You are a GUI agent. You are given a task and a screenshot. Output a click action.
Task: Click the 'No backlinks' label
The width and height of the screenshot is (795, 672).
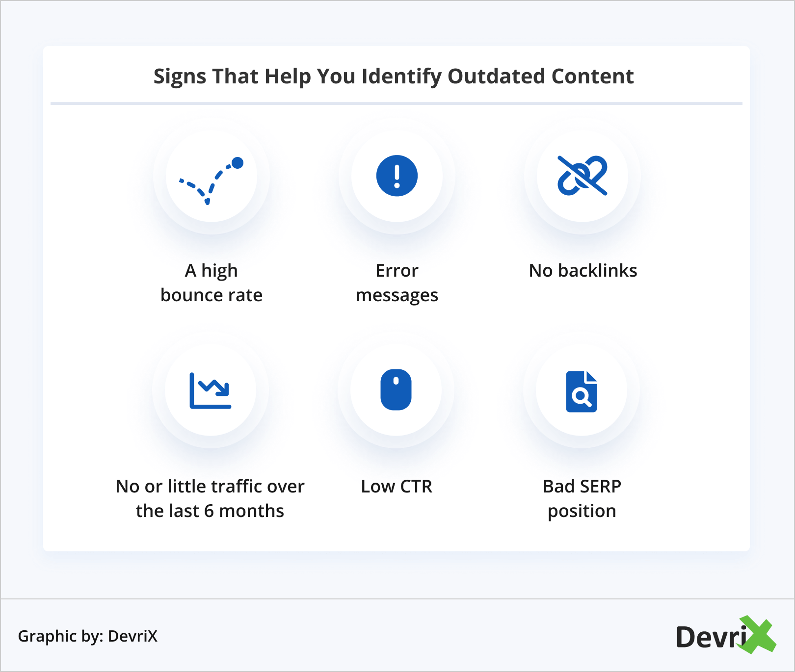pos(583,271)
